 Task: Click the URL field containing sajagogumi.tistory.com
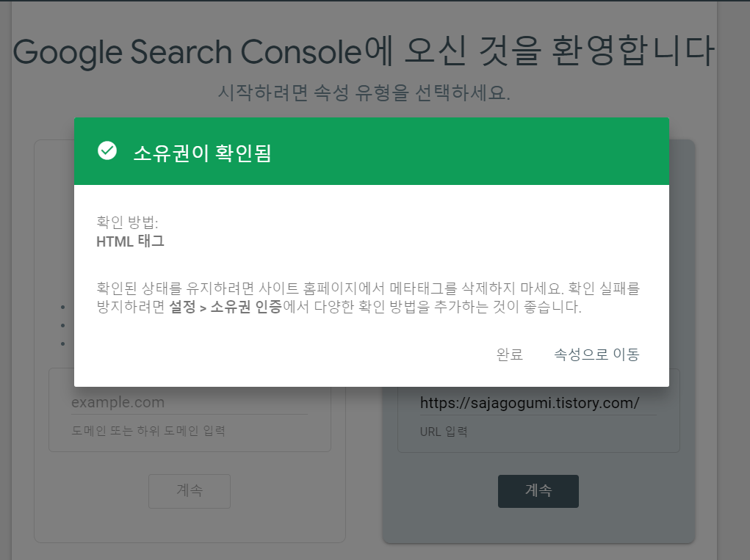click(538, 403)
